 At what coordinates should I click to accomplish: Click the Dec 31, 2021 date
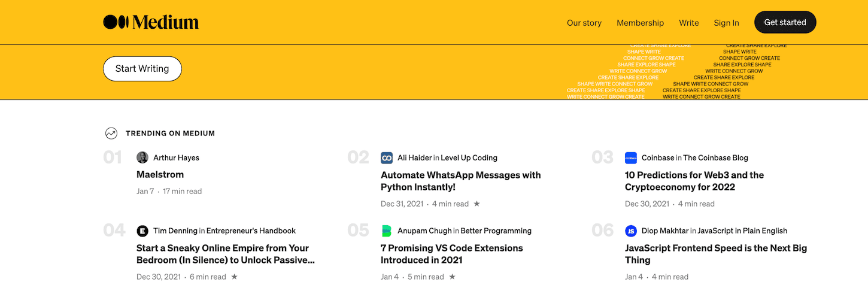pyautogui.click(x=402, y=204)
